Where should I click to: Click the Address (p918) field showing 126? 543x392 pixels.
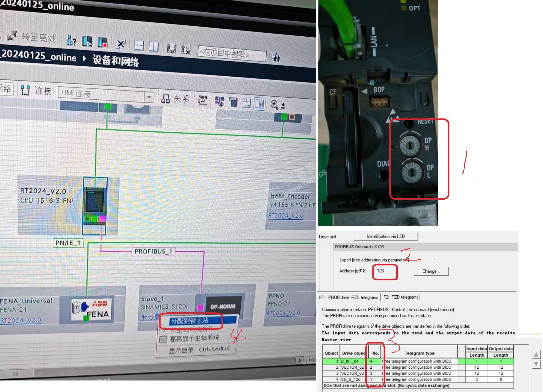[x=385, y=271]
